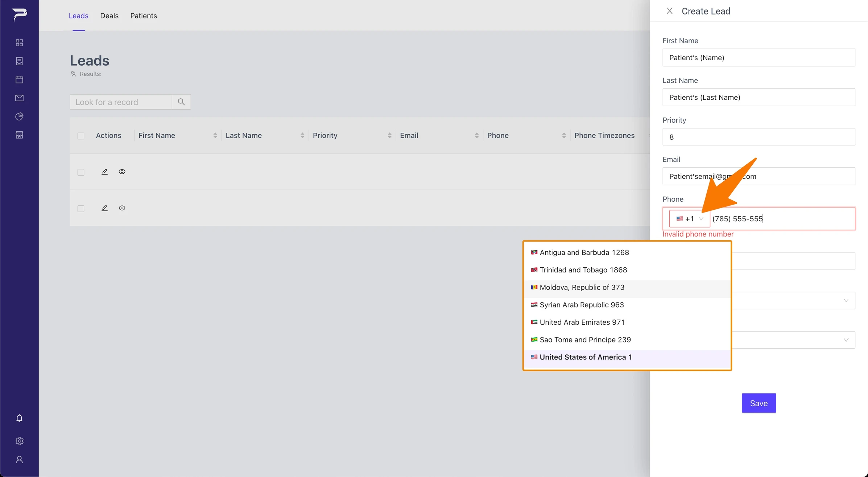The height and width of the screenshot is (477, 868).
Task: Close the Create Lead panel
Action: [x=669, y=11]
